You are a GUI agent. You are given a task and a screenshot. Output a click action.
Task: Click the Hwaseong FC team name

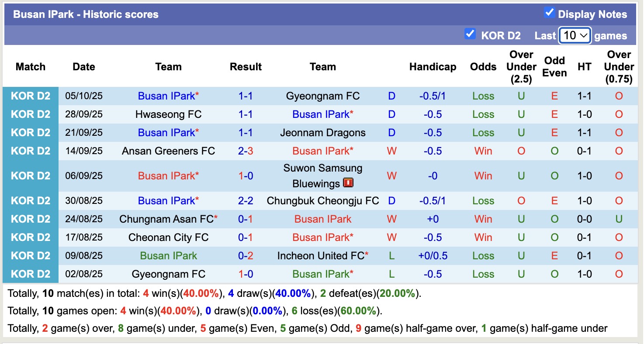[168, 114]
